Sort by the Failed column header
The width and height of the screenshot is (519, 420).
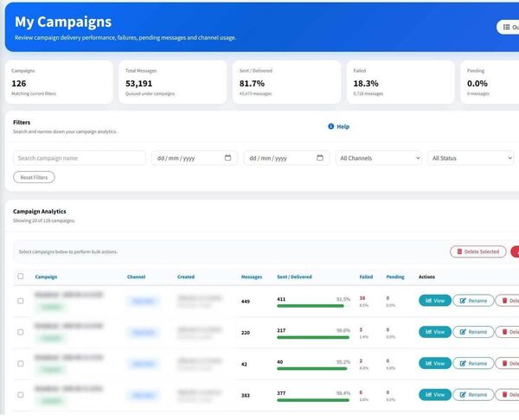tap(366, 277)
